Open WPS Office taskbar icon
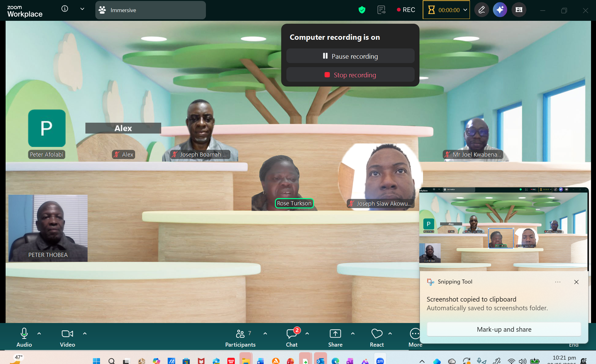 [x=231, y=361]
